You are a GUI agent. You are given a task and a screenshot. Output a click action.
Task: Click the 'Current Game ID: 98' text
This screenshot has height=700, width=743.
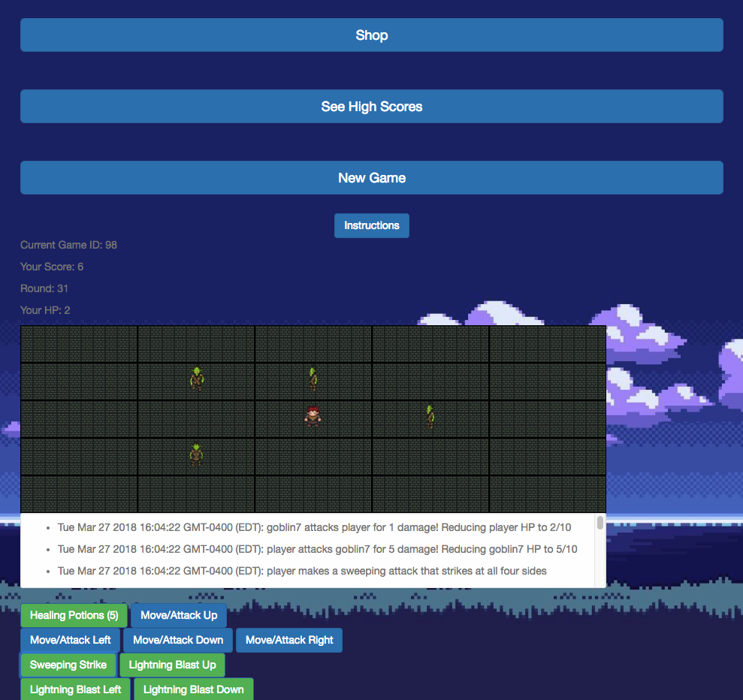pyautogui.click(x=68, y=245)
